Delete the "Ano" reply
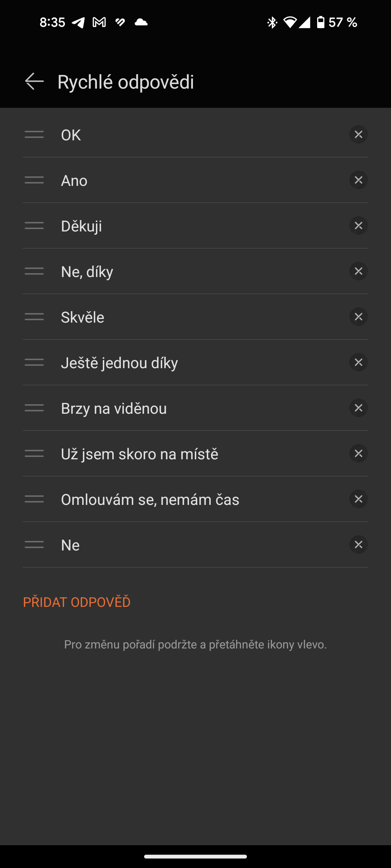391x868 pixels. pyautogui.click(x=358, y=180)
